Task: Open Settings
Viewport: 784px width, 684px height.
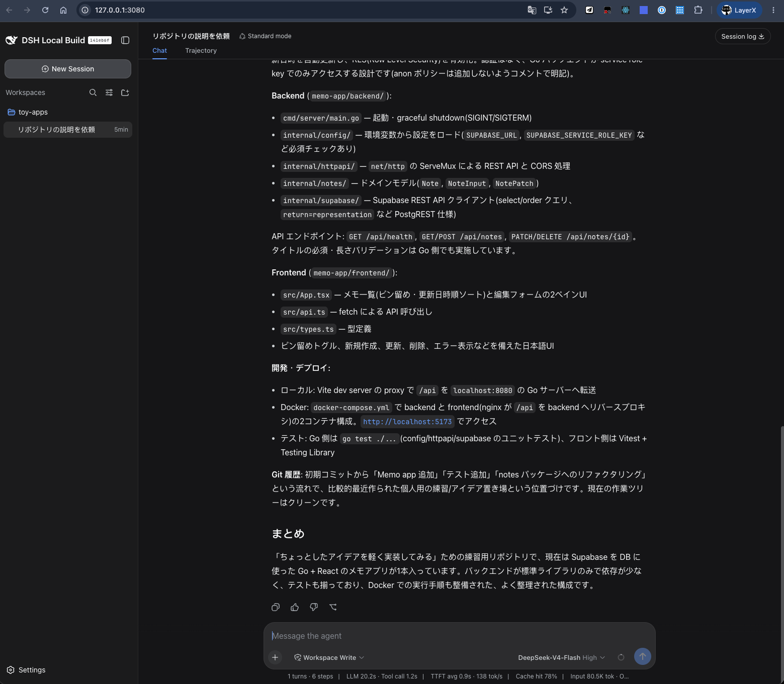Action: [x=26, y=670]
